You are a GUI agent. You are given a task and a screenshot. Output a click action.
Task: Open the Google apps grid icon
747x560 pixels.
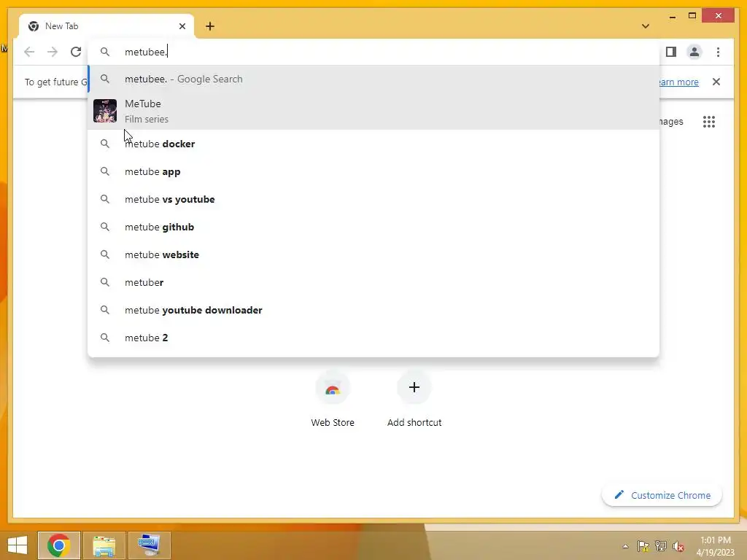[709, 122]
